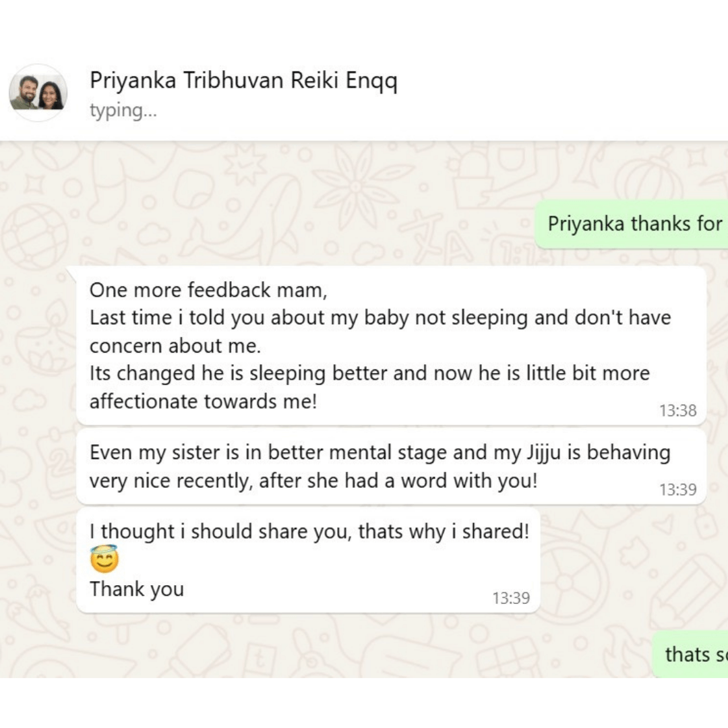Click the 'Its changed he is sleeping' line
728x728 pixels.
pyautogui.click(x=369, y=373)
